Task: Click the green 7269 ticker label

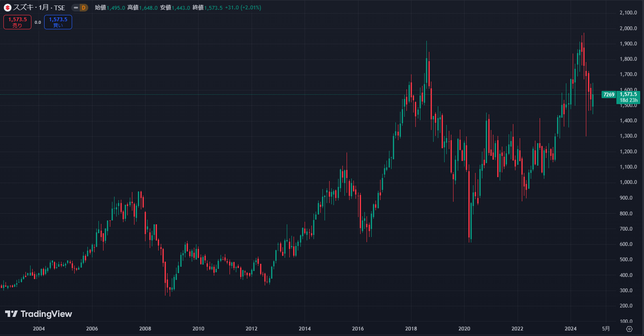Action: [609, 95]
